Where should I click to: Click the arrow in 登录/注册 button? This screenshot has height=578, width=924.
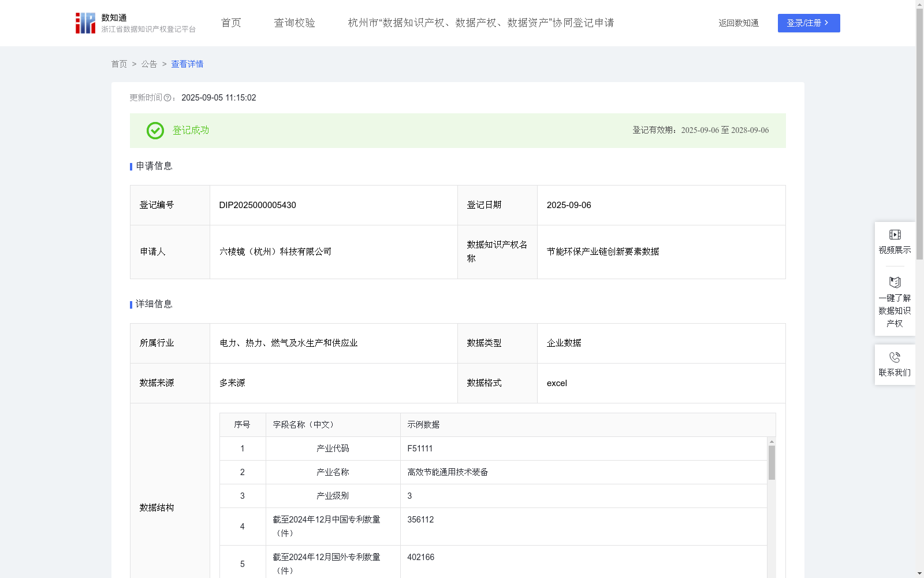tap(826, 23)
